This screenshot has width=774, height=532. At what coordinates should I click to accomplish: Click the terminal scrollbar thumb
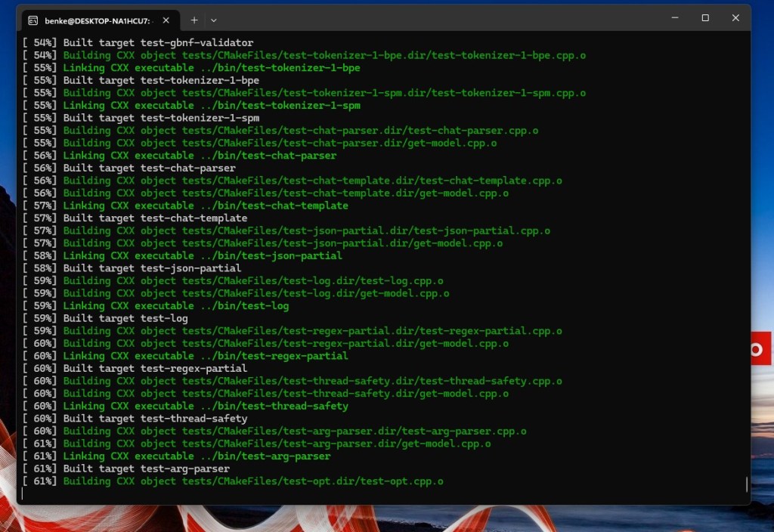click(x=747, y=484)
